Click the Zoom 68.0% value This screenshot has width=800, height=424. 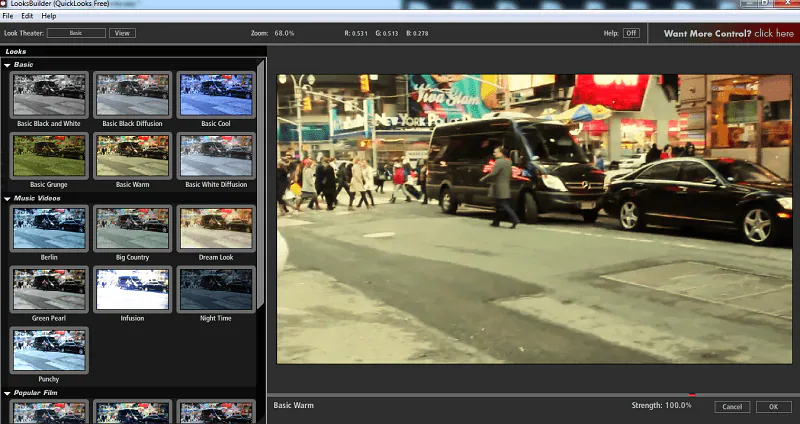[284, 33]
